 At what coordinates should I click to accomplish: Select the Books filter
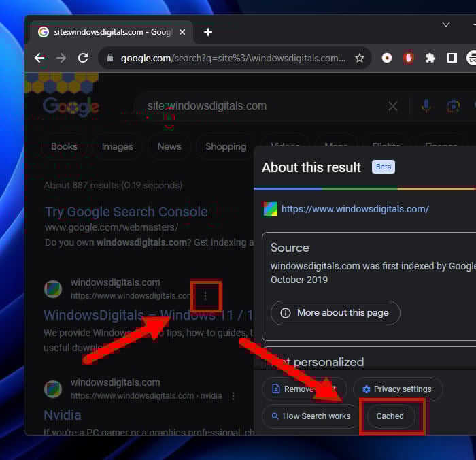[64, 146]
